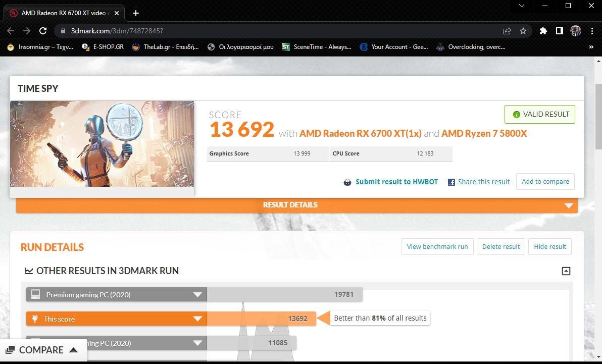Click the monitor icon on Premium gaming PC
Image resolution: width=602 pixels, height=364 pixels.
[35, 294]
